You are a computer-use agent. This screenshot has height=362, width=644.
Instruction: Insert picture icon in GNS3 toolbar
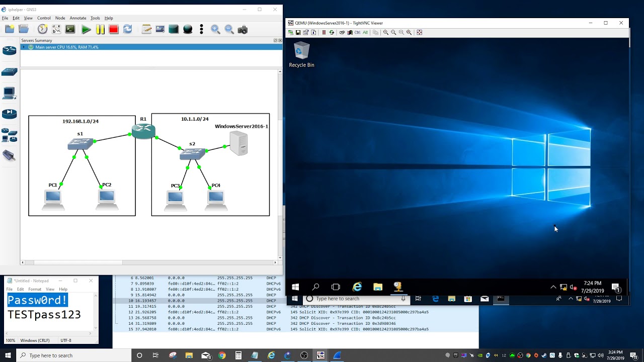[160, 30]
